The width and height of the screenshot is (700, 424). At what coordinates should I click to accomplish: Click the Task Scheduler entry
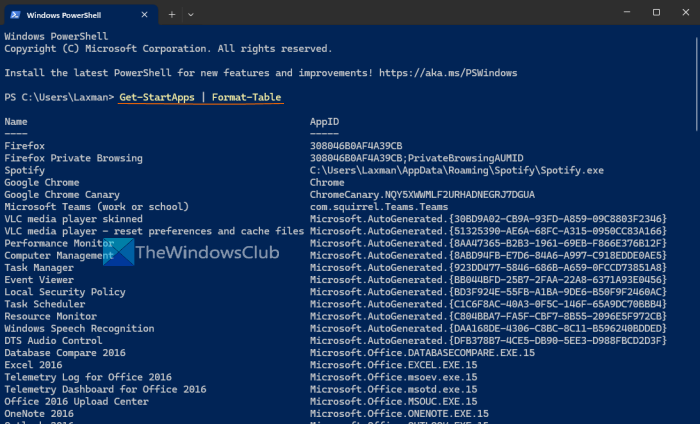tap(47, 303)
